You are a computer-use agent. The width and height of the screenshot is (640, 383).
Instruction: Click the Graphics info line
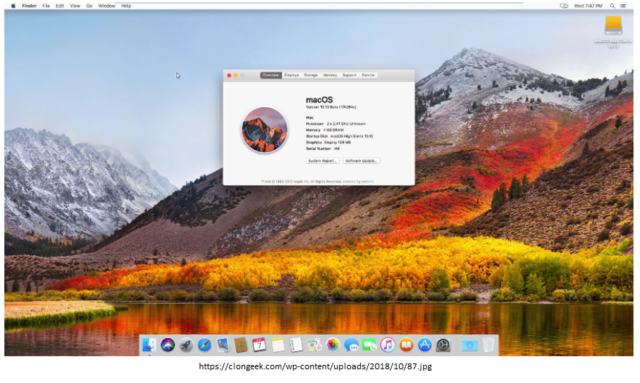point(328,143)
